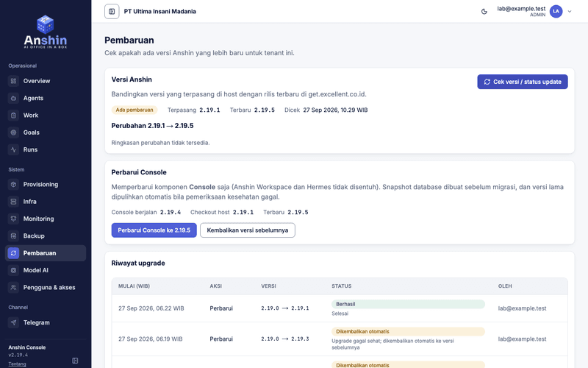The height and width of the screenshot is (368, 588).
Task: Click the Backup icon
Action: (x=13, y=236)
